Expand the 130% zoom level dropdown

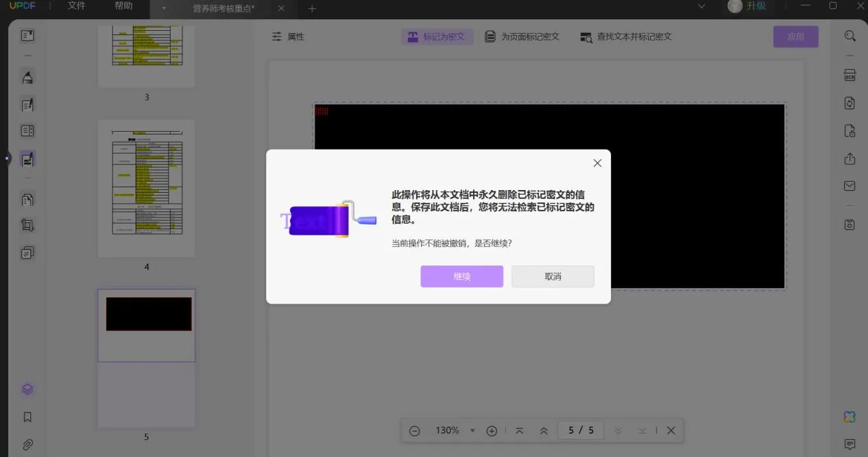[472, 430]
